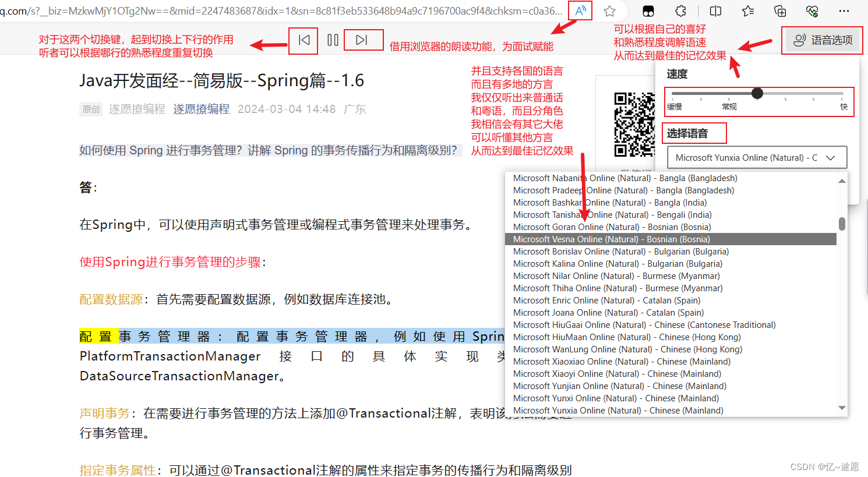
Task: Pick Microsoft Enric Catalan voice
Action: pos(671,301)
